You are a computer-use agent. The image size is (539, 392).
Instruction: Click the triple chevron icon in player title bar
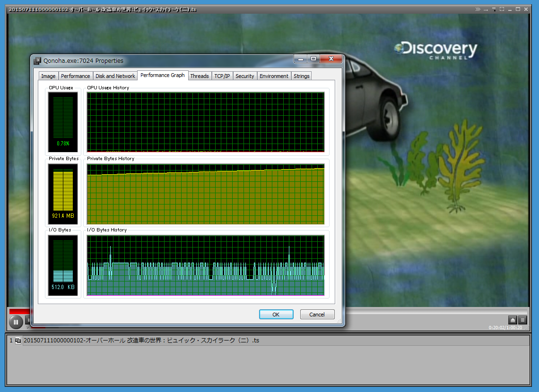coord(478,9)
